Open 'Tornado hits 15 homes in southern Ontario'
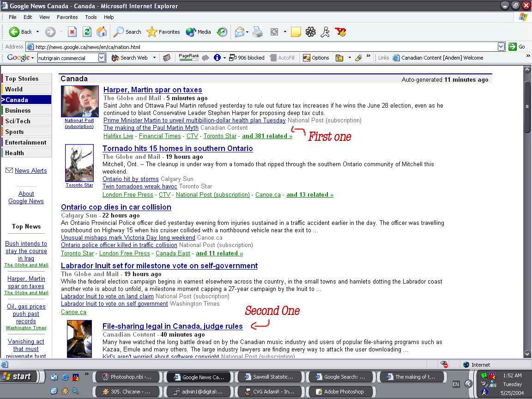This screenshot has width=532, height=399. tap(177, 149)
